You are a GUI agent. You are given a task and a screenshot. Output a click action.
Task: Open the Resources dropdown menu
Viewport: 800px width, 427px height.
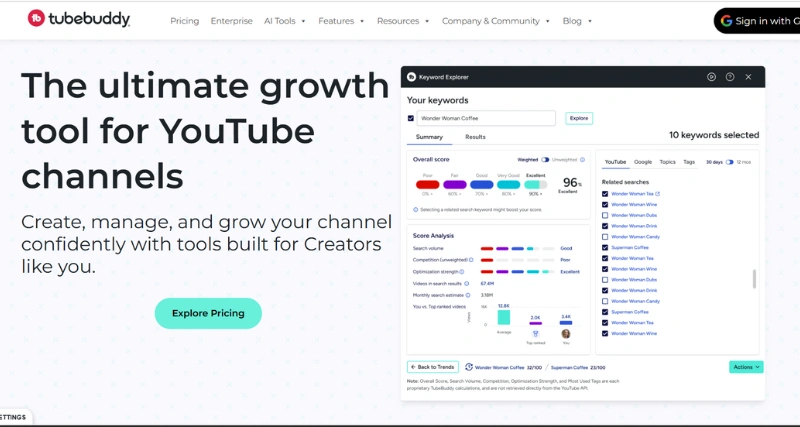coord(403,21)
